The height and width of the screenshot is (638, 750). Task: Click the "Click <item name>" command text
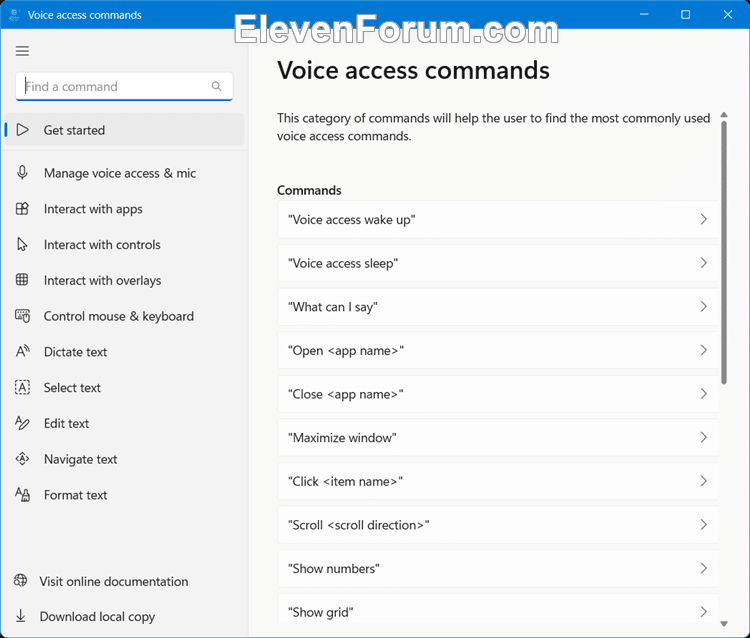(345, 481)
